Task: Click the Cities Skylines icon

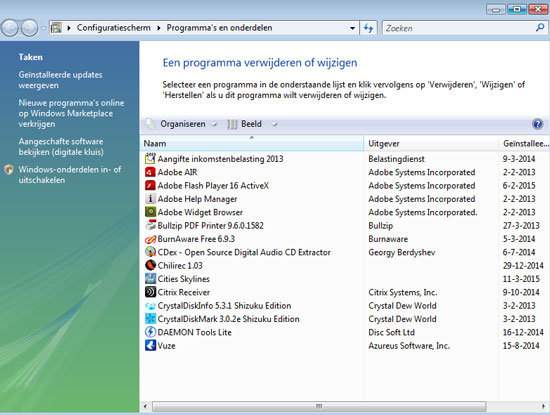Action: [150, 279]
